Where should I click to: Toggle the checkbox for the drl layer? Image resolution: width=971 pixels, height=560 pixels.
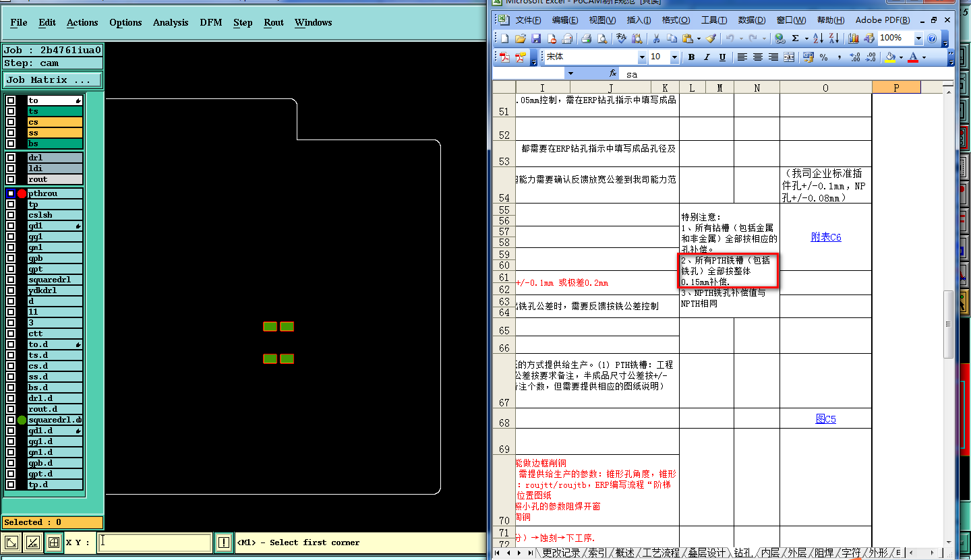coord(11,158)
